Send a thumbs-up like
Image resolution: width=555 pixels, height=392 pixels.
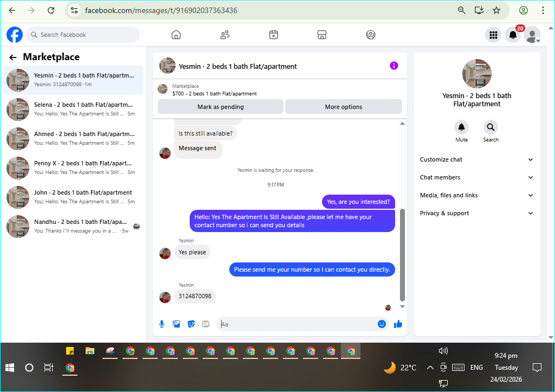(x=398, y=324)
